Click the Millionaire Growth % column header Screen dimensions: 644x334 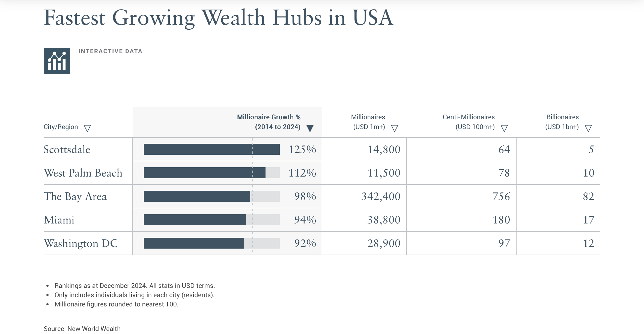pos(269,122)
